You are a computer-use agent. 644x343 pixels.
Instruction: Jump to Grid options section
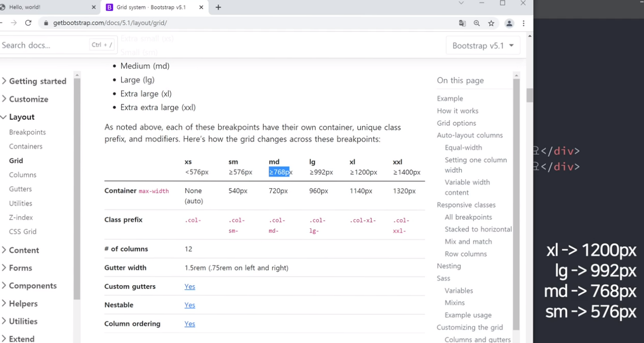pos(456,123)
